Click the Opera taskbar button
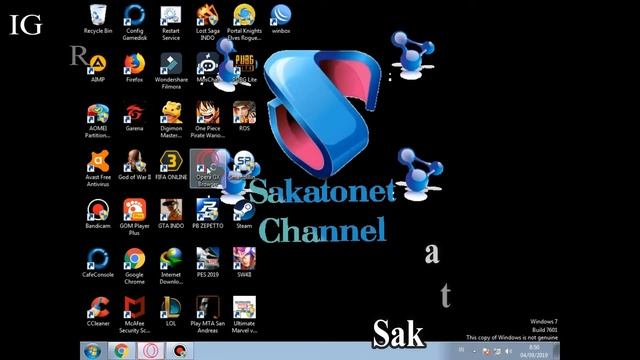The height and width of the screenshot is (360, 640). 151,351
